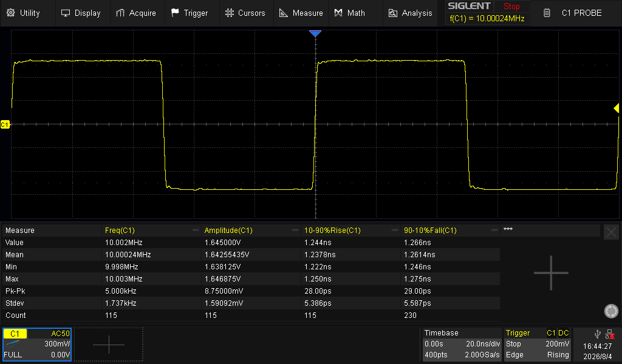Image resolution: width=622 pixels, height=364 pixels.
Task: Open the Utility menu
Action: pyautogui.click(x=24, y=13)
